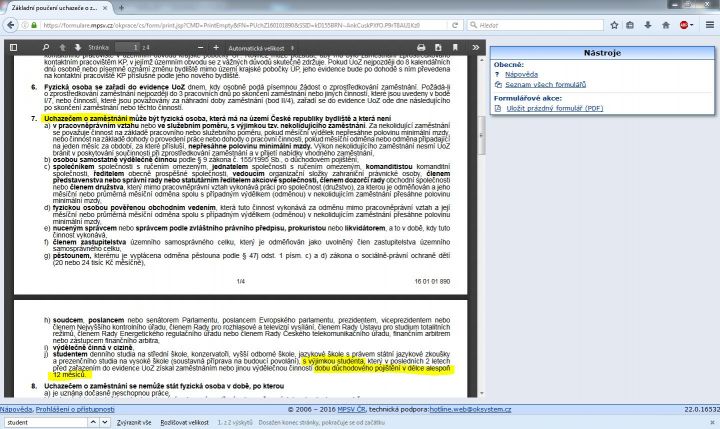Click the Hledat search box
Image resolution: width=720 pixels, height=429 pixels.
click(535, 25)
